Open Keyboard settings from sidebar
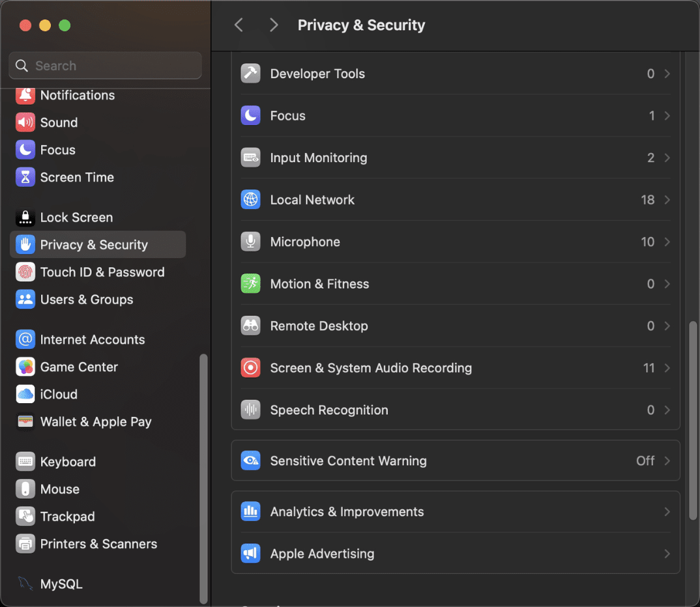 [98, 462]
